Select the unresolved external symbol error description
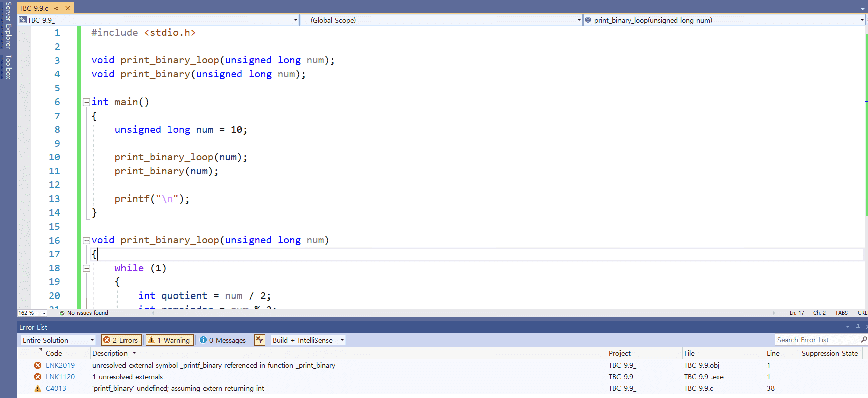 tap(214, 365)
